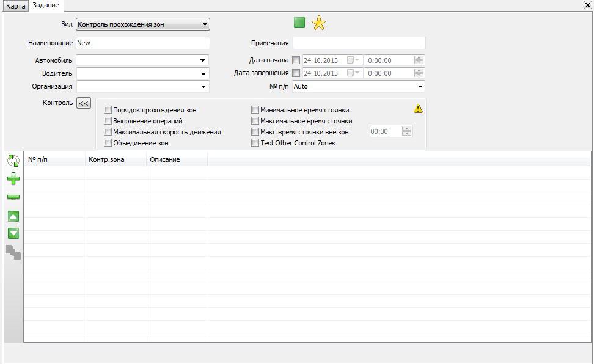The height and width of the screenshot is (364, 594).
Task: Open the Вид dropdown list
Action: pyautogui.click(x=205, y=24)
